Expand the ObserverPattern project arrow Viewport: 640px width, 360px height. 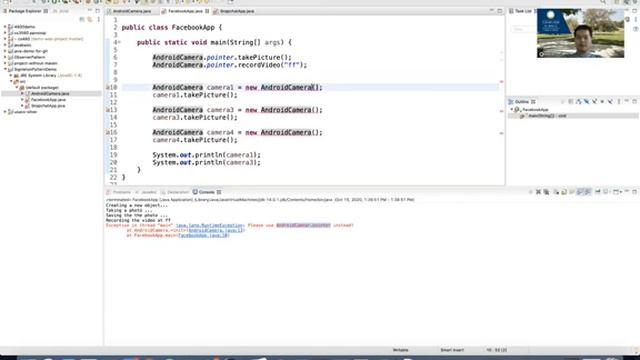pyautogui.click(x=5, y=57)
